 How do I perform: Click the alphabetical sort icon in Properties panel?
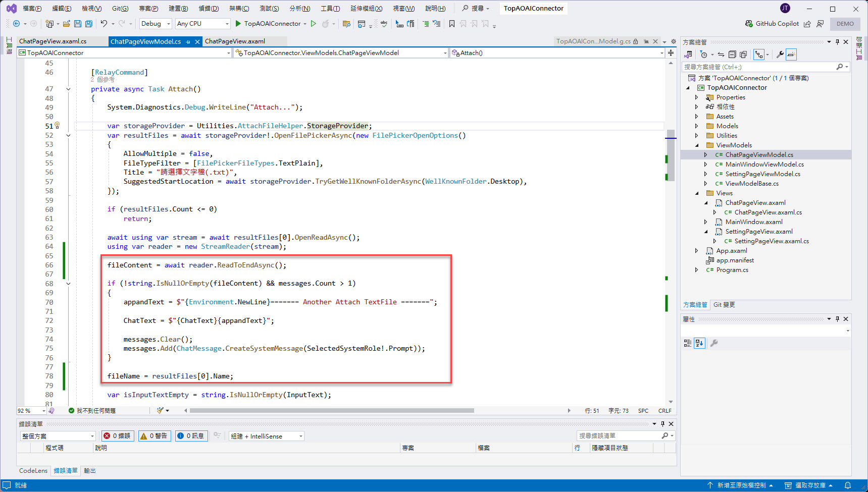click(699, 343)
